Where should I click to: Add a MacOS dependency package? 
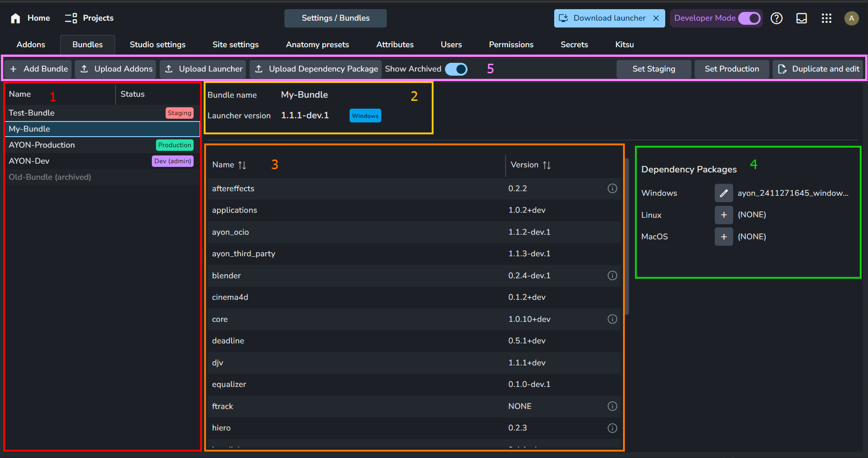tap(723, 237)
